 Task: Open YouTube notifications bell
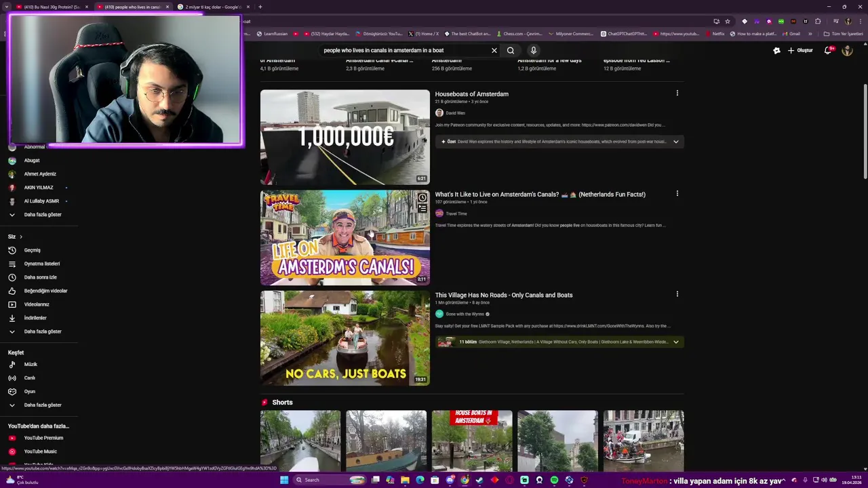(828, 50)
